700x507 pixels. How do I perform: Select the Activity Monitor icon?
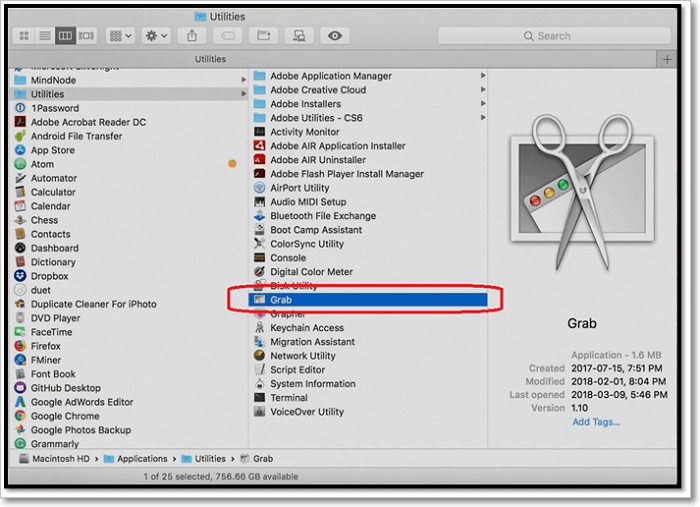coord(259,132)
